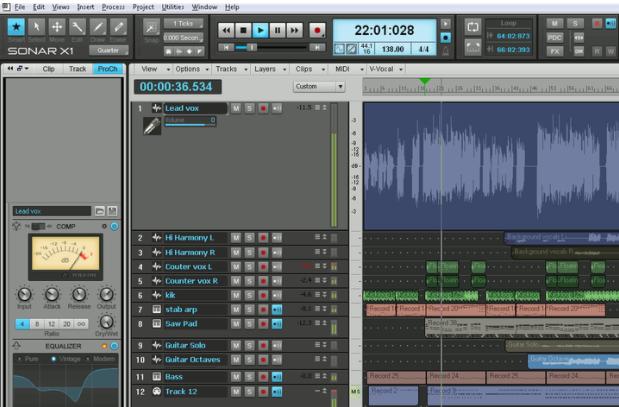Click the Record button in transport
The height and width of the screenshot is (407, 619).
(x=317, y=31)
